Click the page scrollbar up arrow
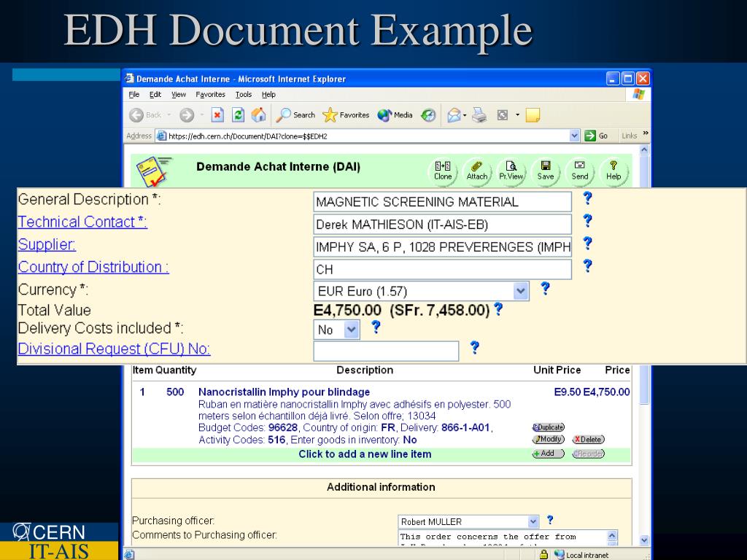 644,149
